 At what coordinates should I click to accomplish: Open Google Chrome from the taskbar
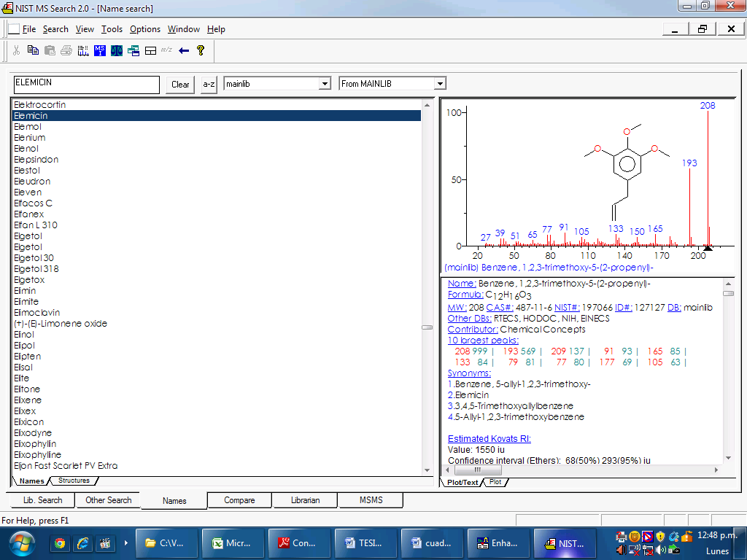[x=60, y=543]
